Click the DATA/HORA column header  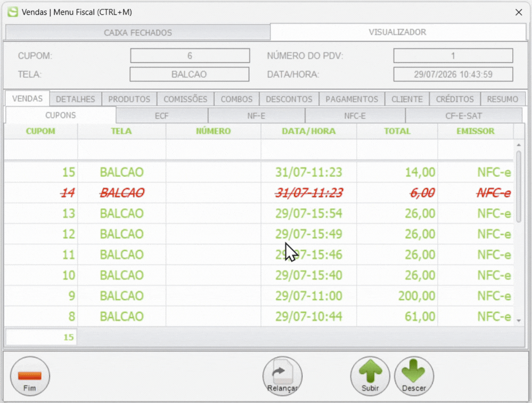[308, 131]
